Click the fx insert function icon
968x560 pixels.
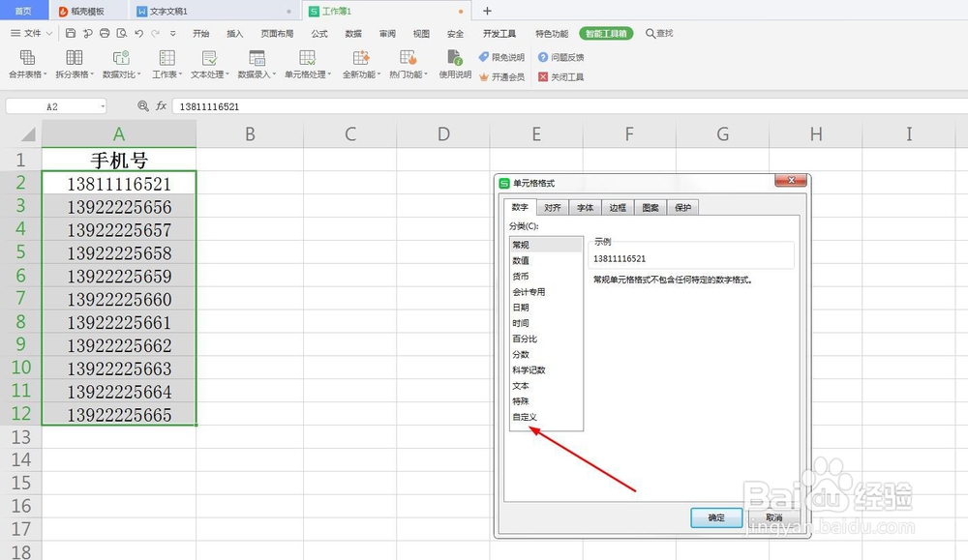161,106
